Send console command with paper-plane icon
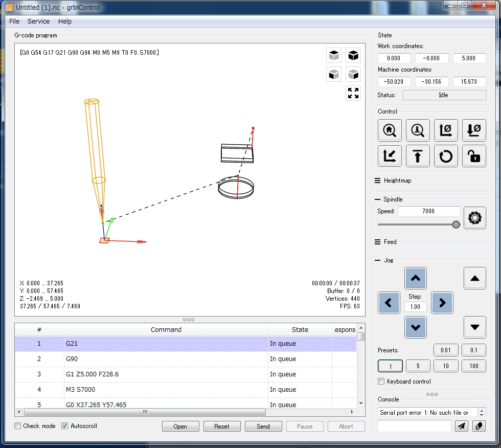The width and height of the screenshot is (501, 448). pos(462,426)
